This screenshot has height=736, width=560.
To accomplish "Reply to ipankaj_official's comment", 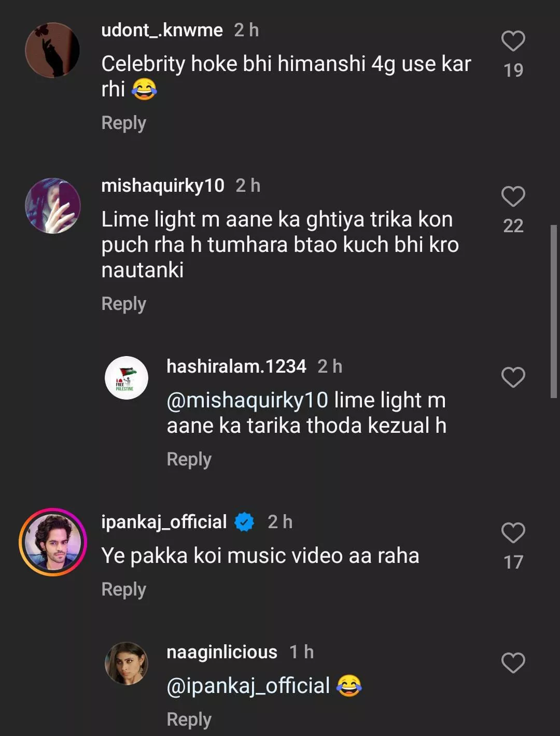I will (123, 589).
